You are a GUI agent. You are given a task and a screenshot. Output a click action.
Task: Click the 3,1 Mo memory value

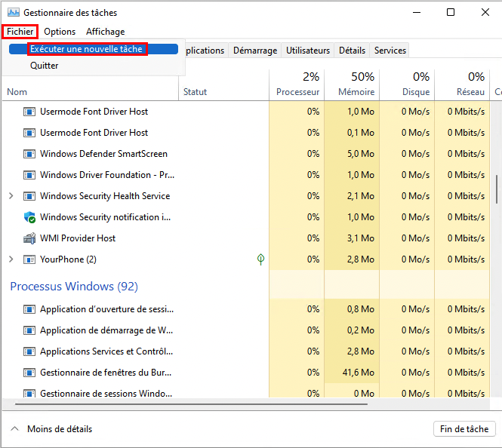coord(361,238)
